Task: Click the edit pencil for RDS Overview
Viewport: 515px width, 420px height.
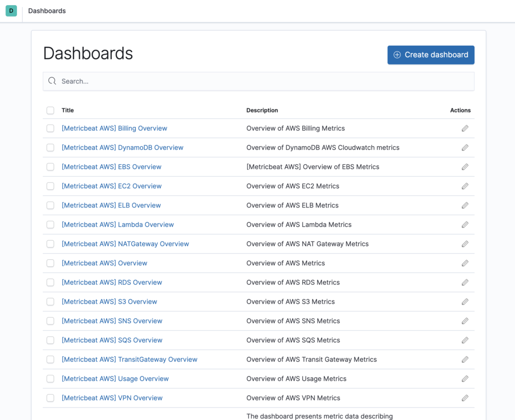Action: point(465,282)
